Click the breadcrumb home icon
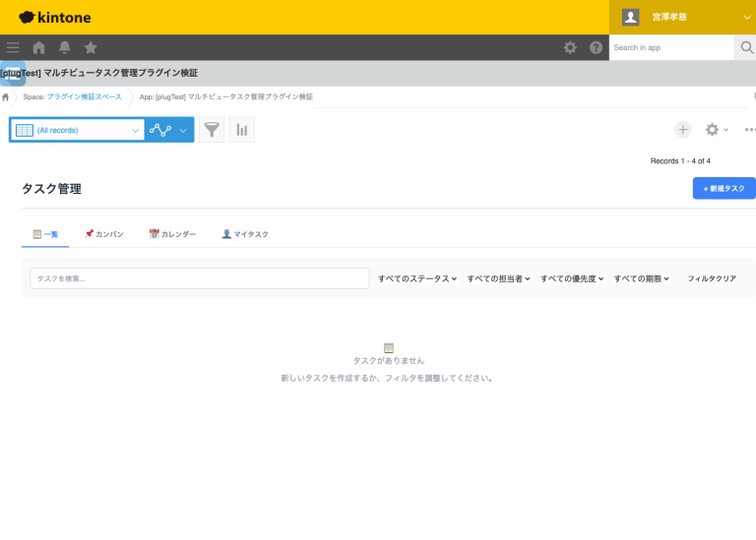Viewport: 756px width, 540px height. tap(5, 97)
